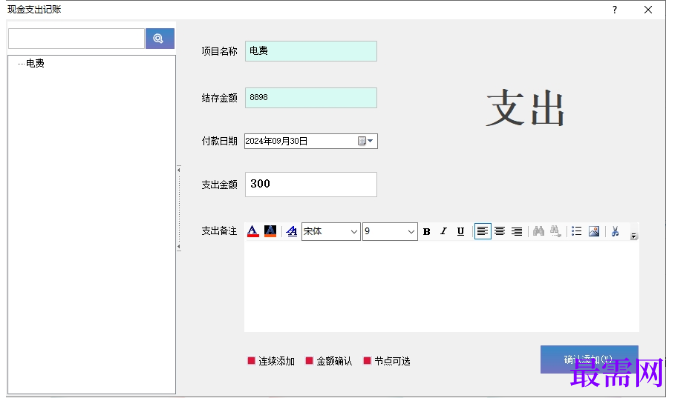Click the 支出金额 field showing 300
682x404 pixels.
coord(311,184)
